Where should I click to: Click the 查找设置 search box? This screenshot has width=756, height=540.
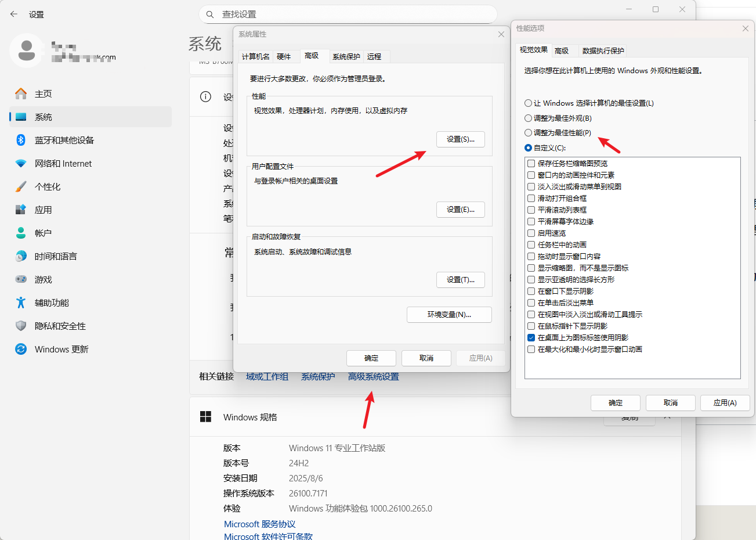coord(348,14)
